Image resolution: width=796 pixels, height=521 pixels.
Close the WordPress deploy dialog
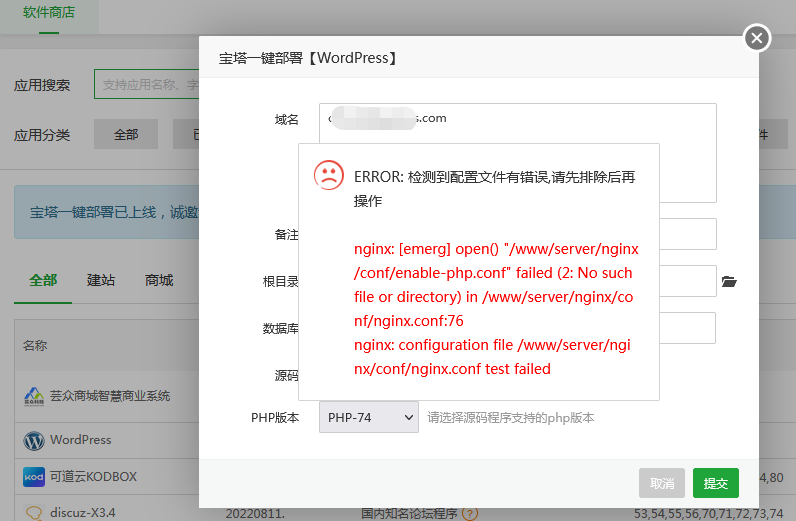pyautogui.click(x=757, y=38)
